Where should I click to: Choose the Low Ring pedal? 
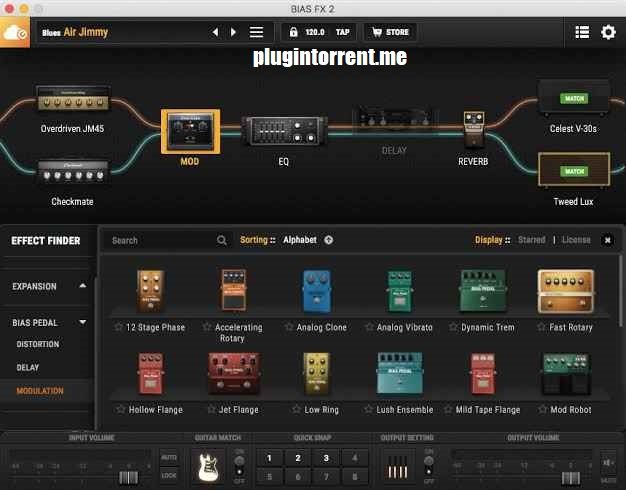click(317, 373)
